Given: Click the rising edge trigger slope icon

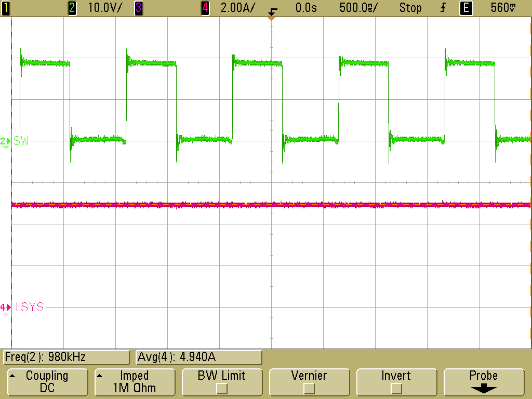Looking at the screenshot, I should [443, 8].
